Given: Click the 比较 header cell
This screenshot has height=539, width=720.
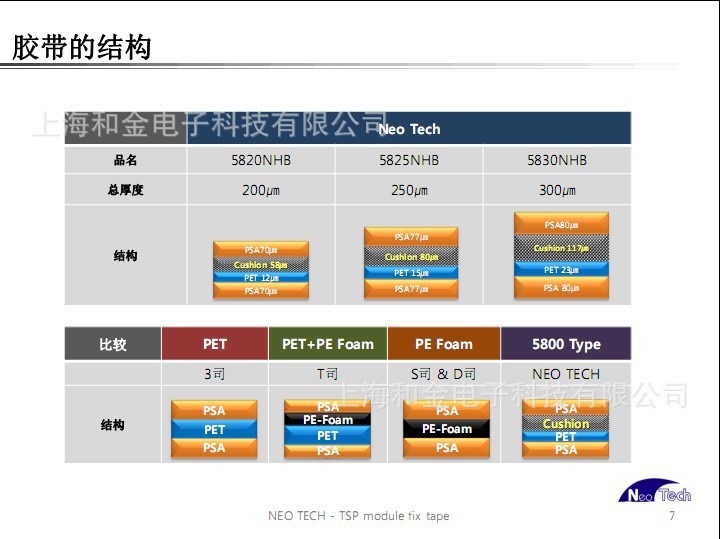Looking at the screenshot, I should (x=113, y=344).
